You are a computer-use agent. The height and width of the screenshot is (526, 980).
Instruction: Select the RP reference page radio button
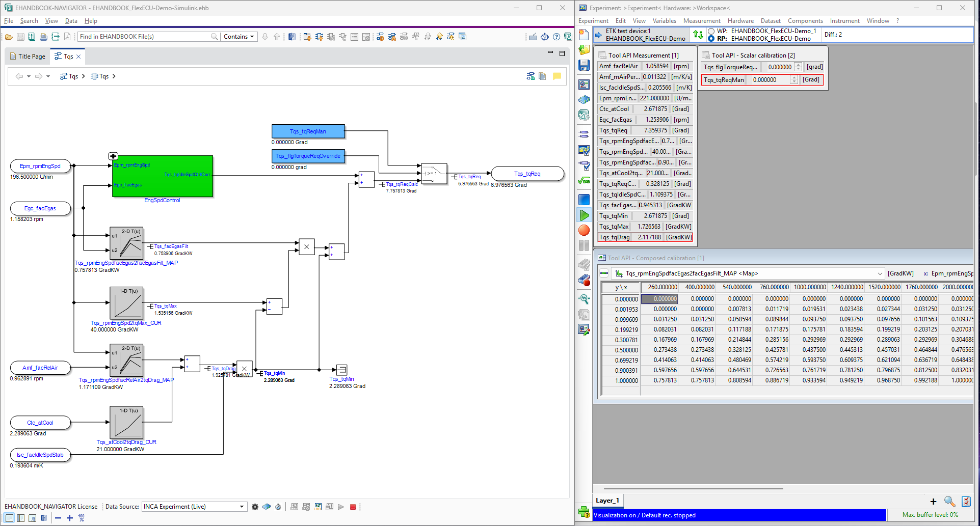coord(710,38)
